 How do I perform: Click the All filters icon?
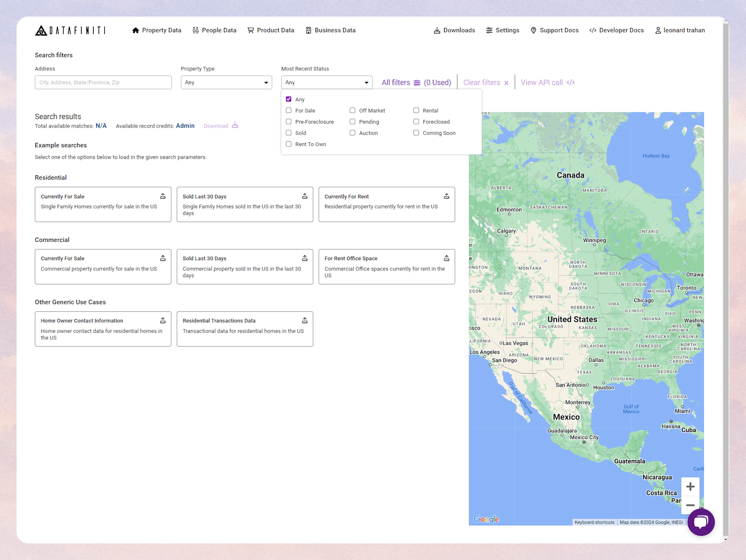coord(417,82)
